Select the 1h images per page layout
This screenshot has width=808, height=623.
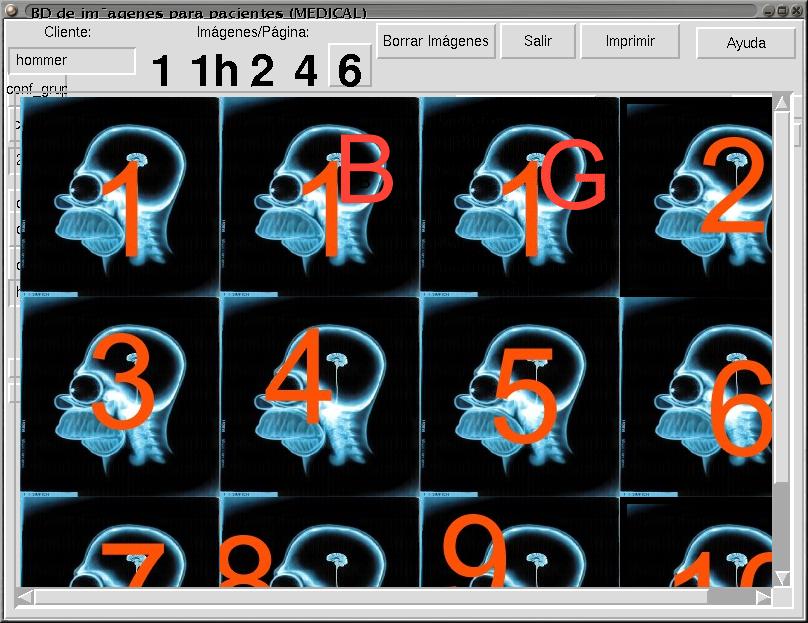click(x=214, y=70)
